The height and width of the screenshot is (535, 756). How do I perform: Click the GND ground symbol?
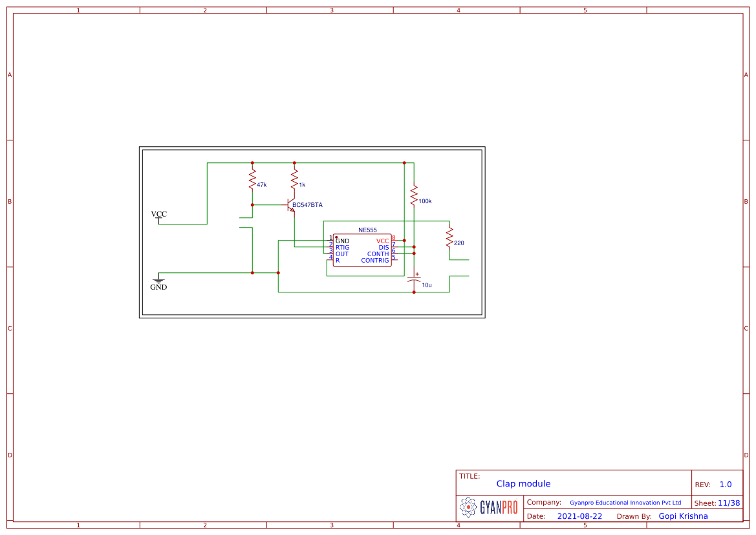coord(158,283)
